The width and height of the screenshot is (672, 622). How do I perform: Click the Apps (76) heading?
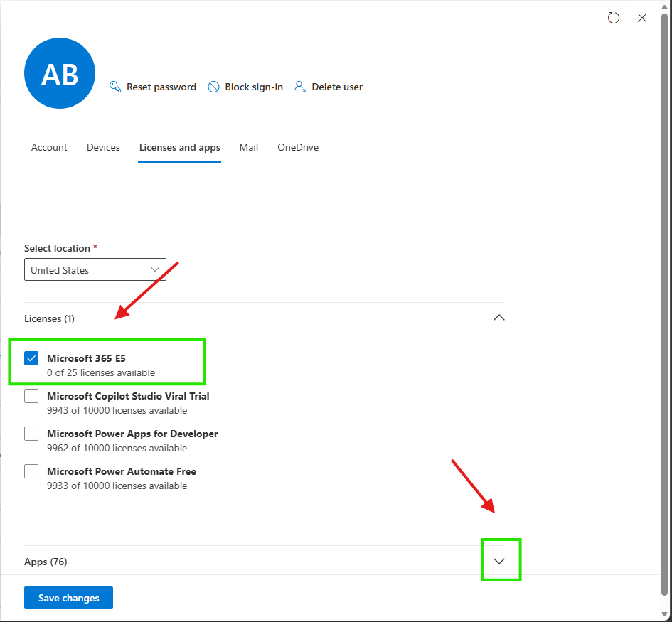pyautogui.click(x=46, y=562)
